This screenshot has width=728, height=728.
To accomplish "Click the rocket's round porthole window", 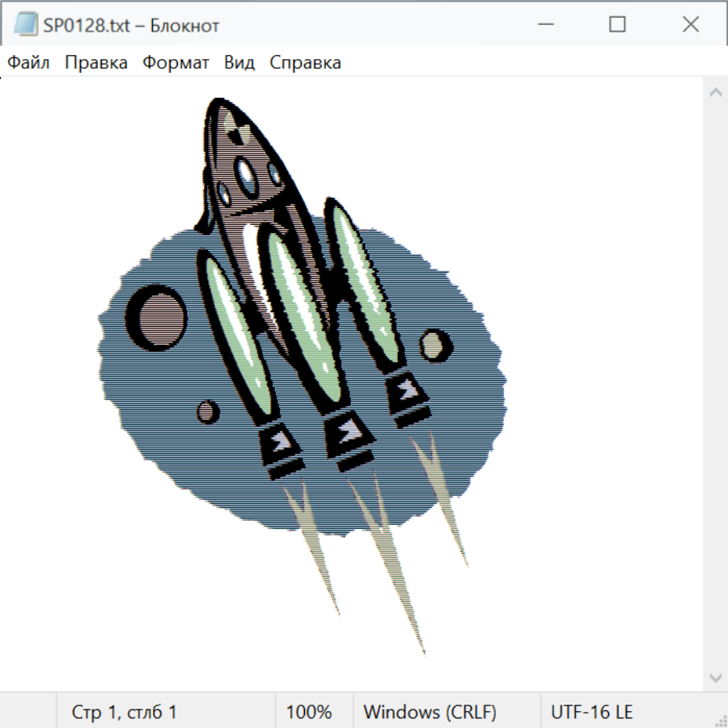I will 248,174.
